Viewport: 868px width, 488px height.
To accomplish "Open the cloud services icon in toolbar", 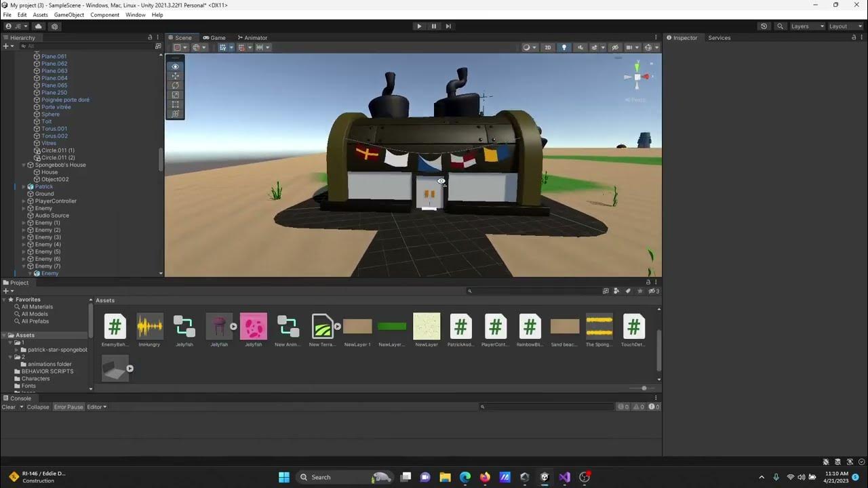I will pos(38,26).
